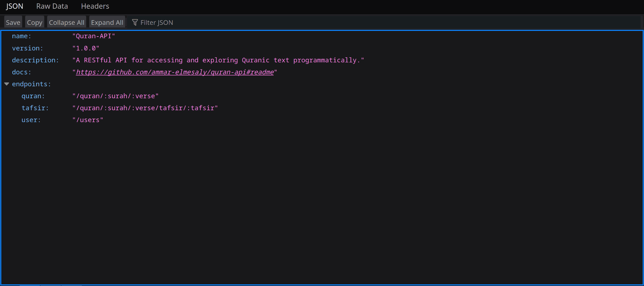Click the Save button
Viewport: 644px width, 286px height.
tap(13, 22)
